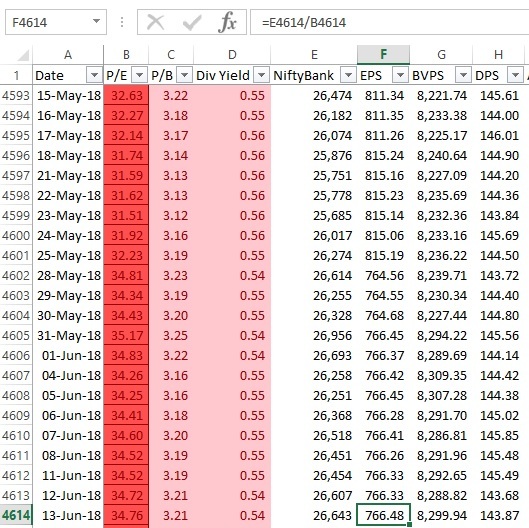Open the Insert Function fx icon
The width and height of the screenshot is (529, 528).
(228, 22)
